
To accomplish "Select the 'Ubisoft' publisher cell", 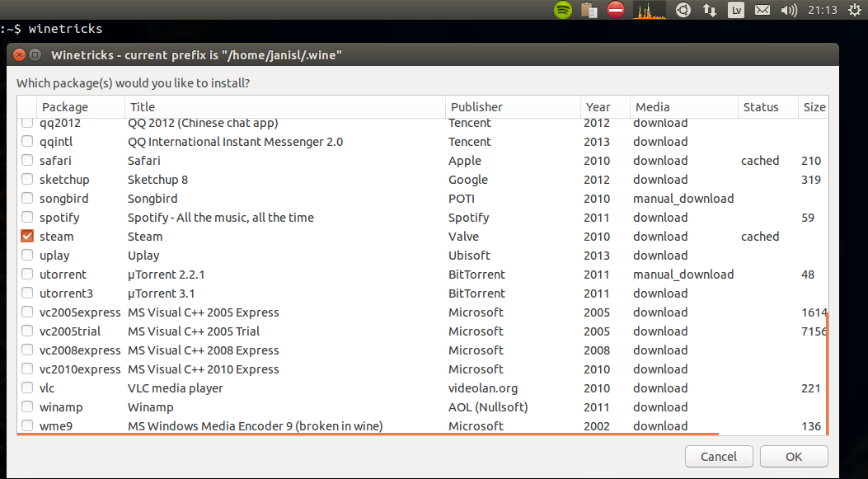I will click(469, 256).
